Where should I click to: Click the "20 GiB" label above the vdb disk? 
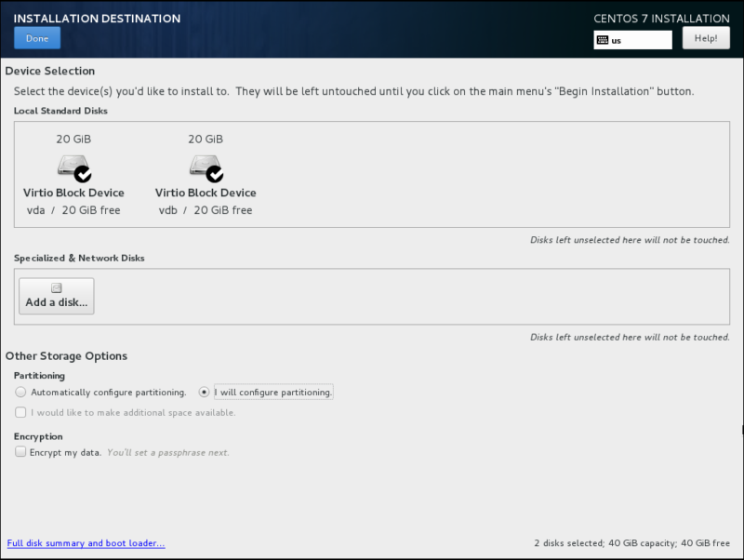coord(205,139)
